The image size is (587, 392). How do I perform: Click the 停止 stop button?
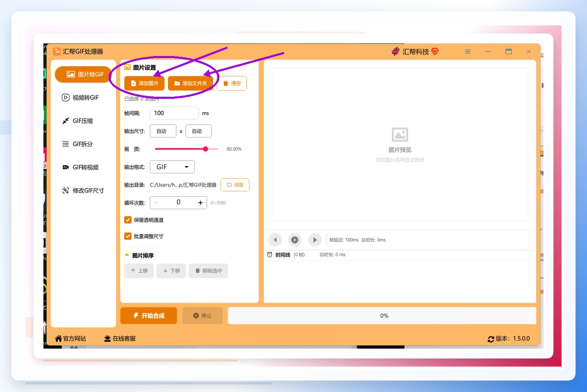click(x=202, y=316)
